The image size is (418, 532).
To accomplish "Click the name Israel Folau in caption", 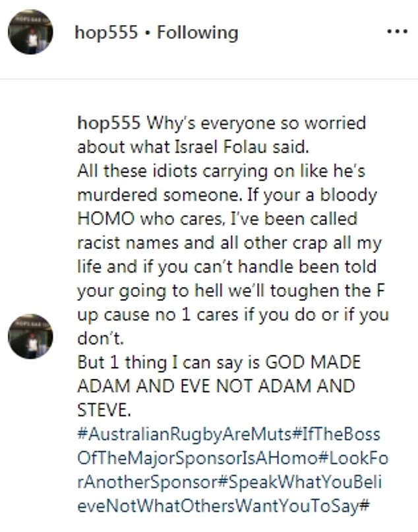I will point(221,147).
